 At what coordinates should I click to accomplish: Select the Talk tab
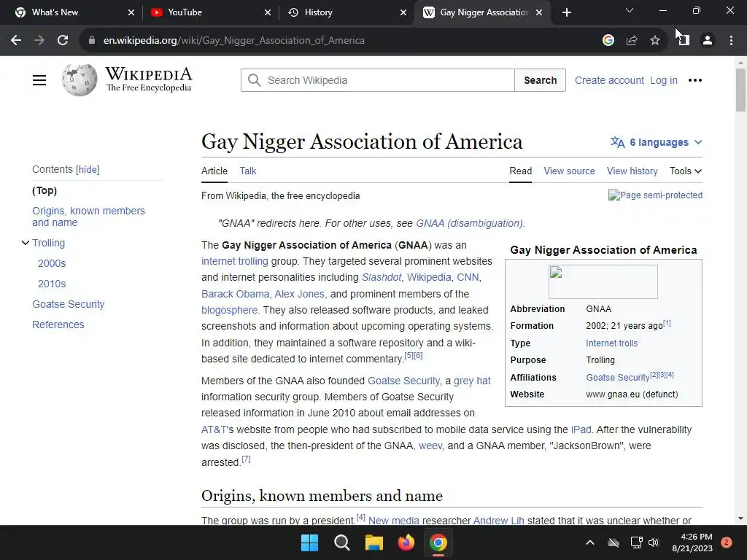(248, 171)
